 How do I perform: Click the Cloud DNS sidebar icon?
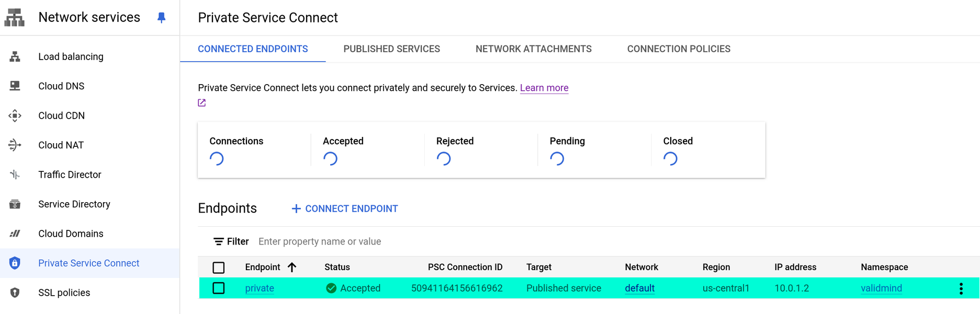pyautogui.click(x=15, y=86)
